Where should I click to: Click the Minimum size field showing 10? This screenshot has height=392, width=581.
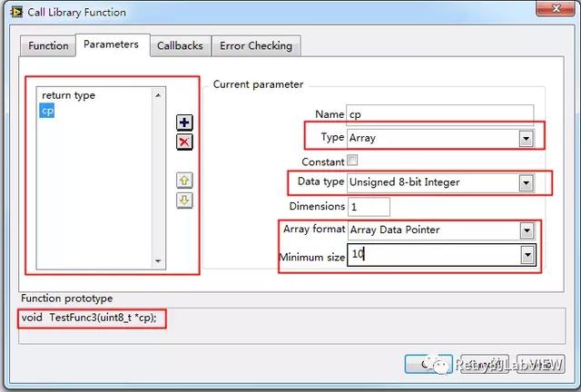click(434, 255)
